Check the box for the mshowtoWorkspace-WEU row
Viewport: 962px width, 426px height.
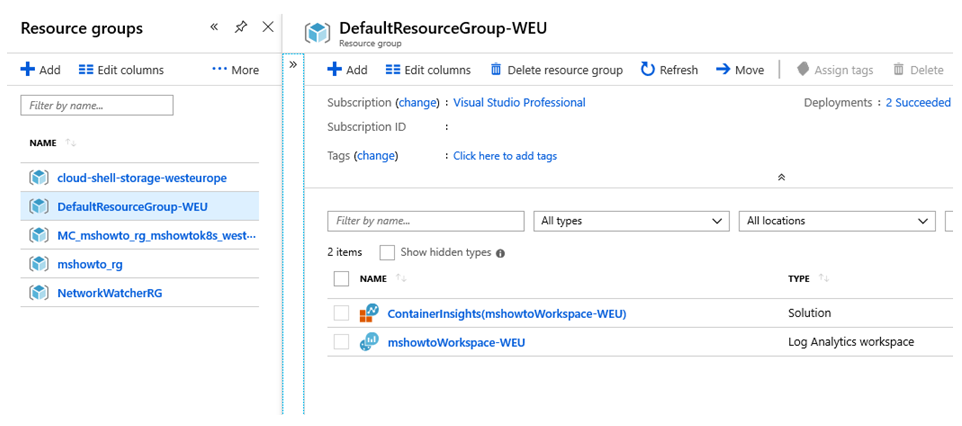pyautogui.click(x=341, y=342)
